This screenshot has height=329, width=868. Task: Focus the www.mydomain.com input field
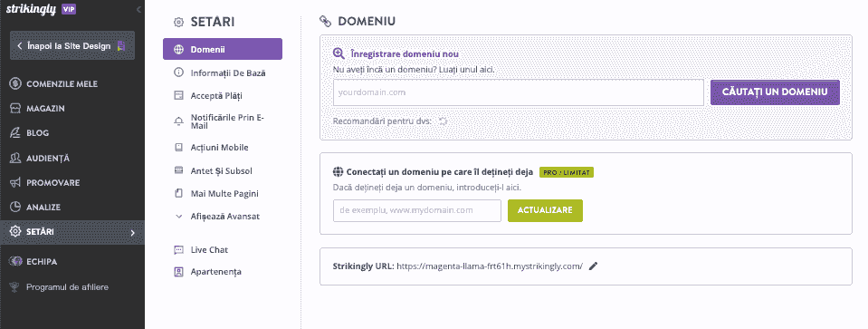pyautogui.click(x=417, y=210)
